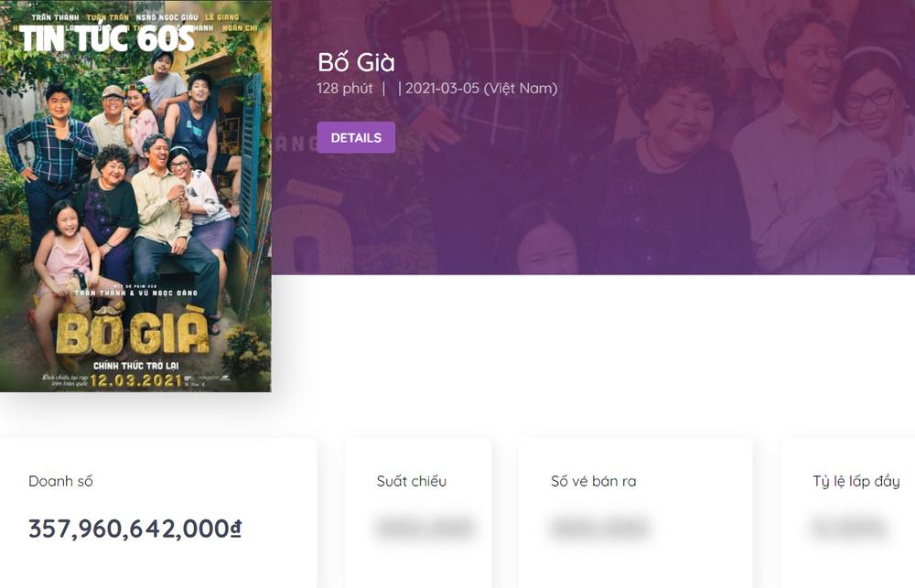The image size is (915, 588).
Task: Click the blurred Tỷ lệ lấp đầy value
Action: (x=848, y=528)
